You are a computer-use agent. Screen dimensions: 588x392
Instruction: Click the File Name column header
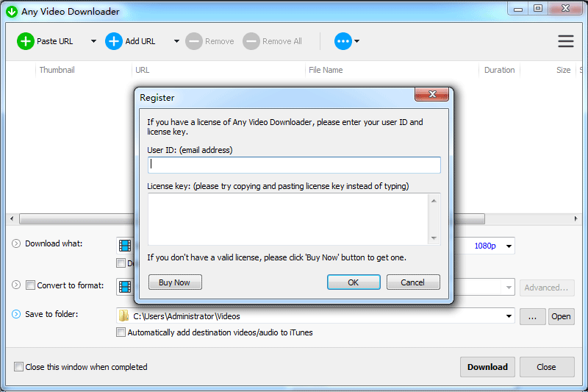click(326, 70)
